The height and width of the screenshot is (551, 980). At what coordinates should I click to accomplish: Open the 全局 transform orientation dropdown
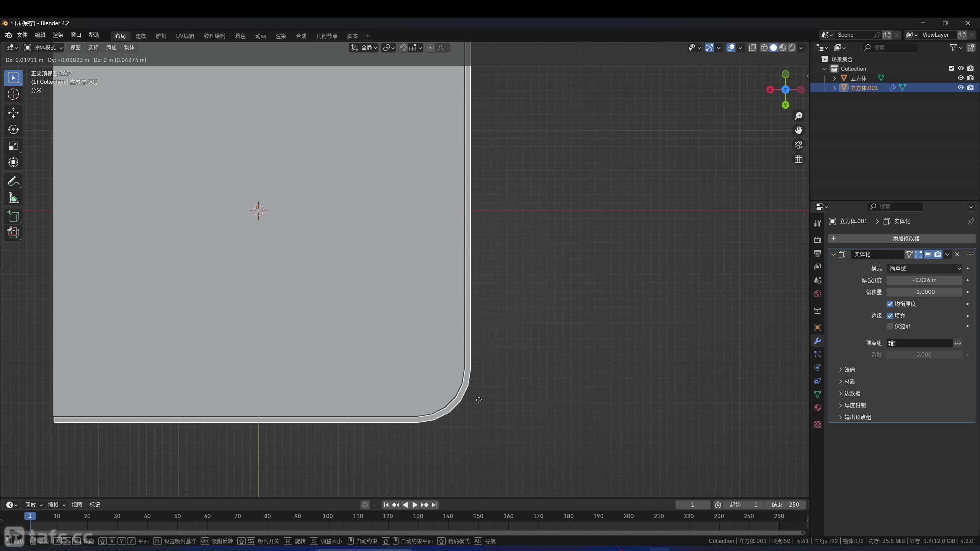(x=364, y=48)
